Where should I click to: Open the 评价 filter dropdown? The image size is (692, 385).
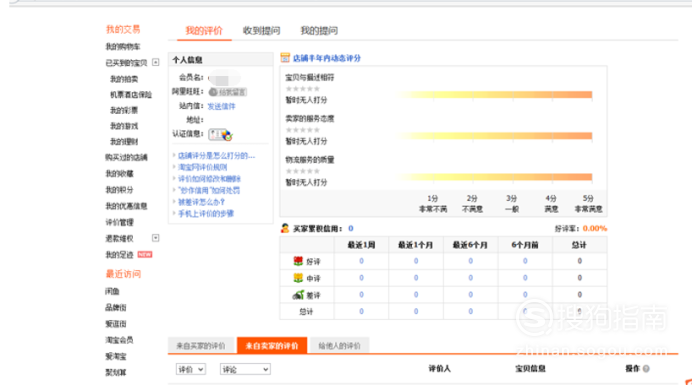tap(191, 369)
